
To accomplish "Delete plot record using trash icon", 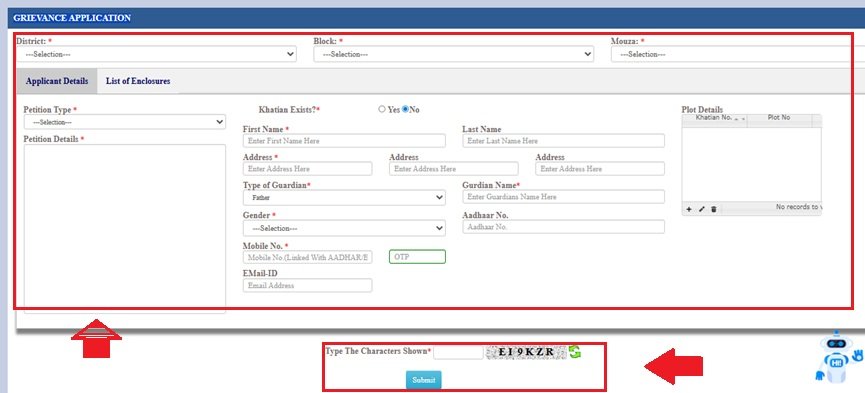I will point(714,209).
